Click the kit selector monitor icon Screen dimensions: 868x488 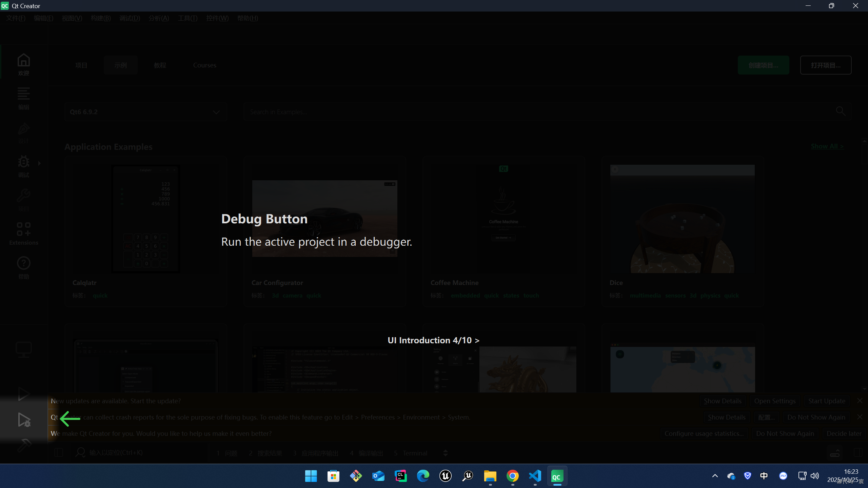[x=24, y=350]
